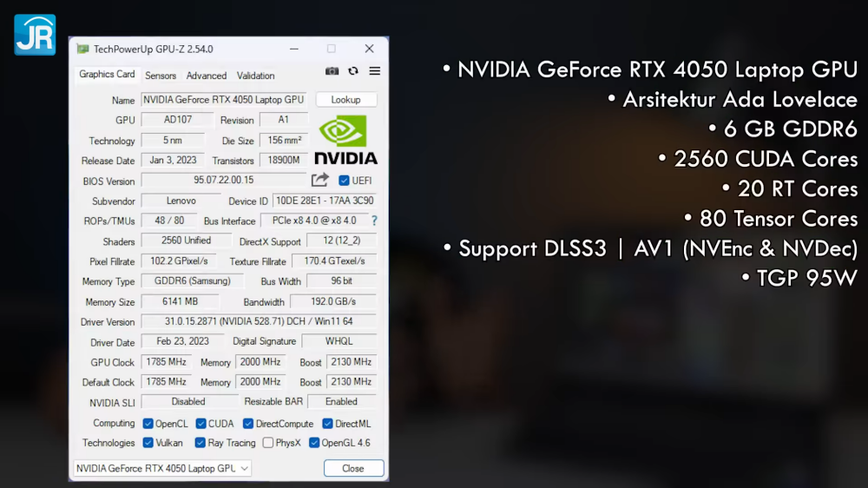Screen dimensions: 868x488
Task: Click the GPU-Z title bar app icon
Action: tap(82, 49)
